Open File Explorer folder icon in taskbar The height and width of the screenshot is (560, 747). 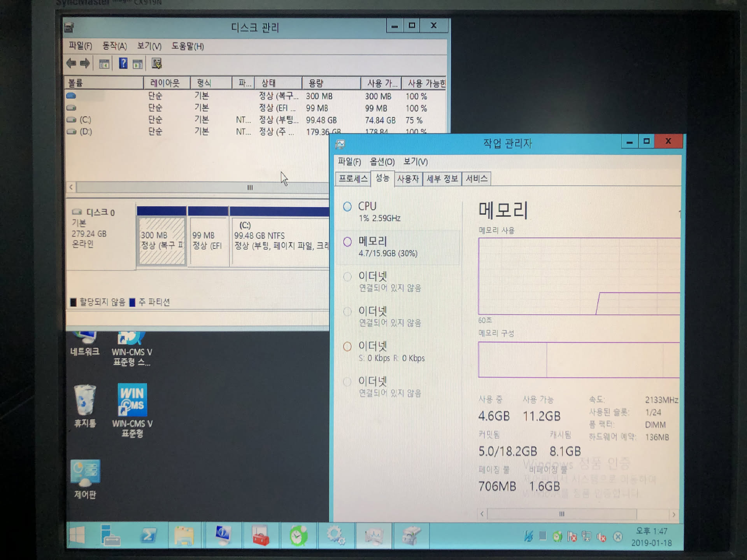pyautogui.click(x=184, y=536)
